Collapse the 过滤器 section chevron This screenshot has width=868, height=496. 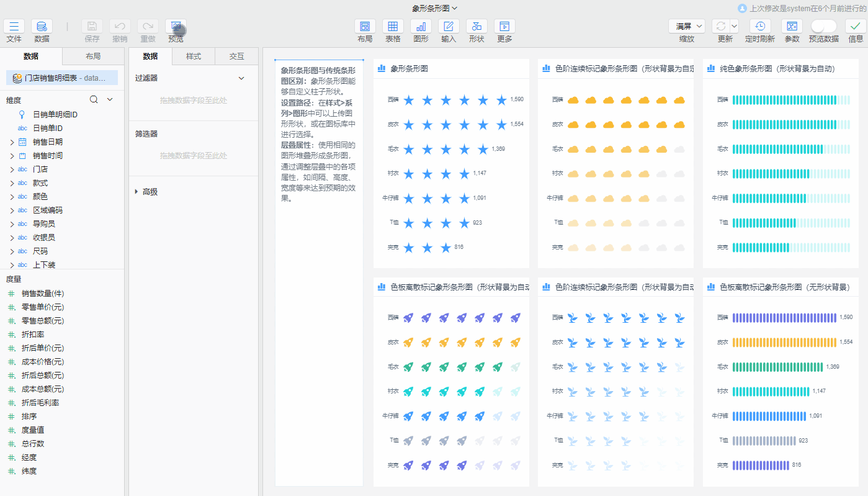coord(241,78)
